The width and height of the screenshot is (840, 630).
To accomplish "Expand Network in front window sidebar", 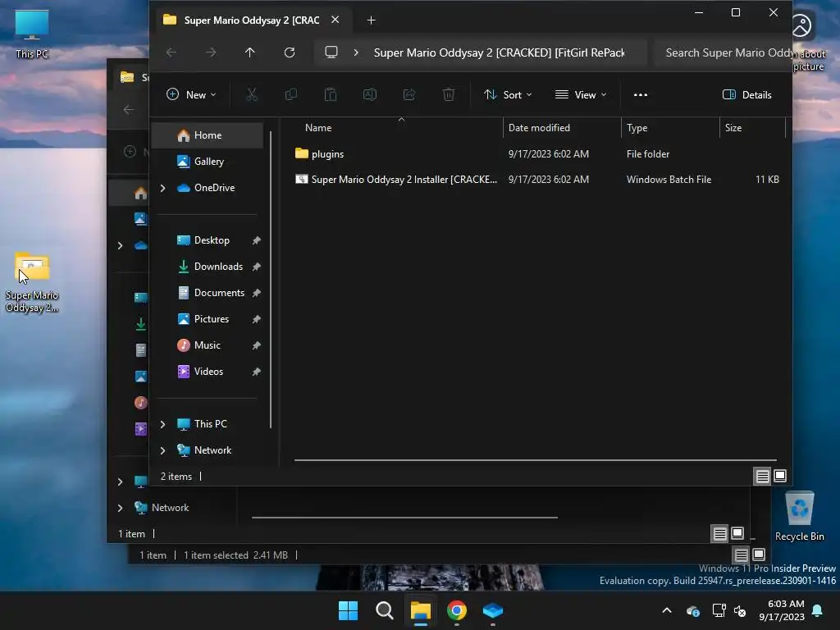I will [x=163, y=450].
